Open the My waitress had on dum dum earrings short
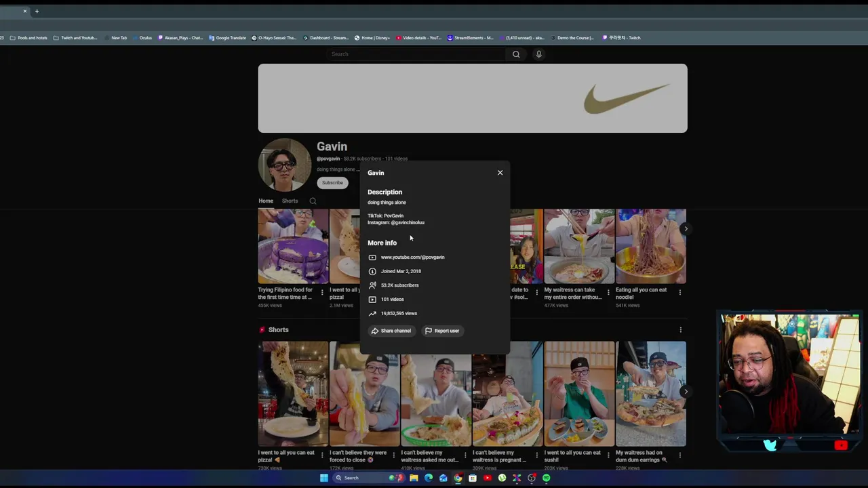Image resolution: width=868 pixels, height=488 pixels. (x=651, y=394)
